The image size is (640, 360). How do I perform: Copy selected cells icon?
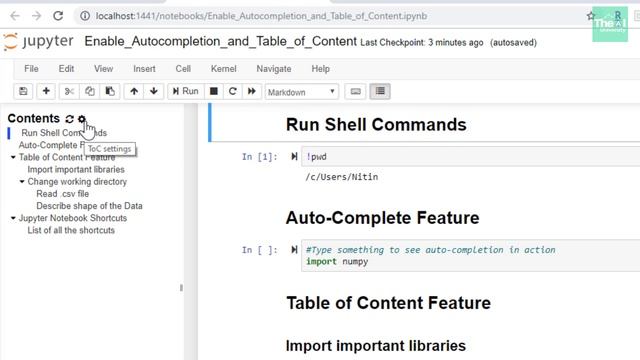(89, 91)
